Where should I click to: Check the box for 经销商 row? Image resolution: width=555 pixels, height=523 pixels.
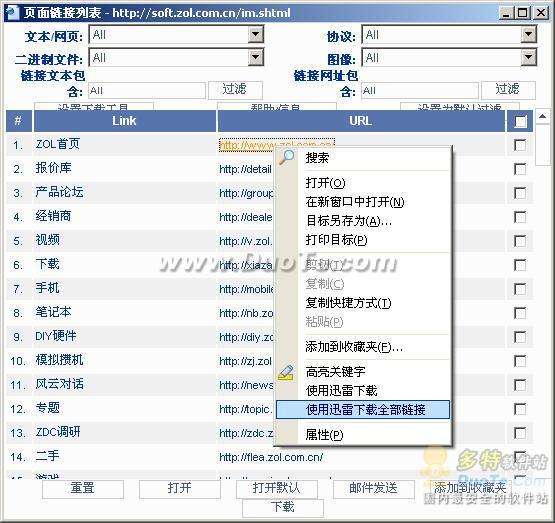[x=520, y=217]
